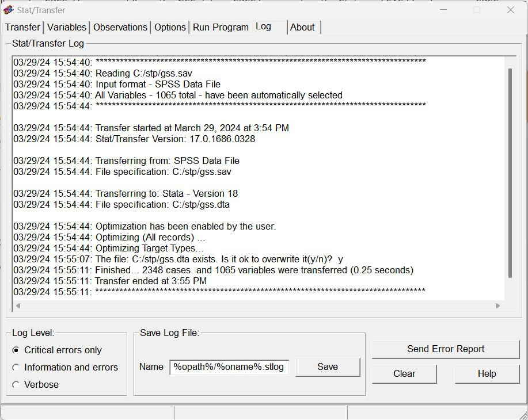Click 'Transferring to: Stata - Version 18' line
528x420 pixels.
point(126,193)
